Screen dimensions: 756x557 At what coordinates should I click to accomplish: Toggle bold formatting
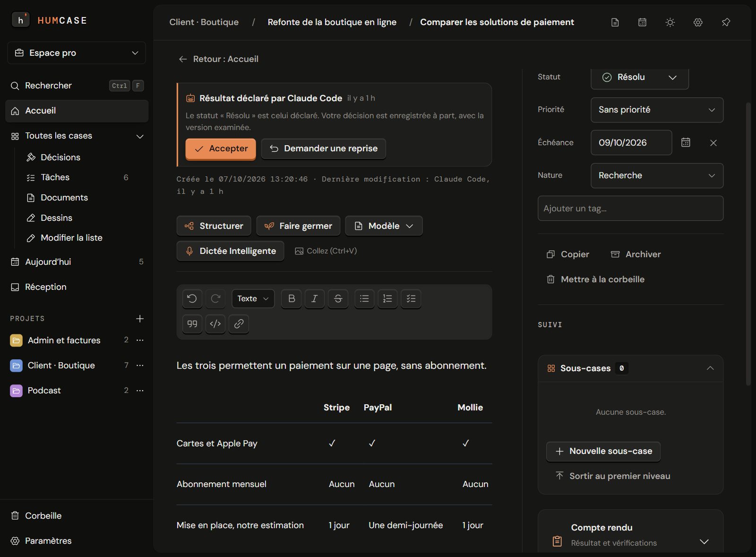(x=292, y=298)
